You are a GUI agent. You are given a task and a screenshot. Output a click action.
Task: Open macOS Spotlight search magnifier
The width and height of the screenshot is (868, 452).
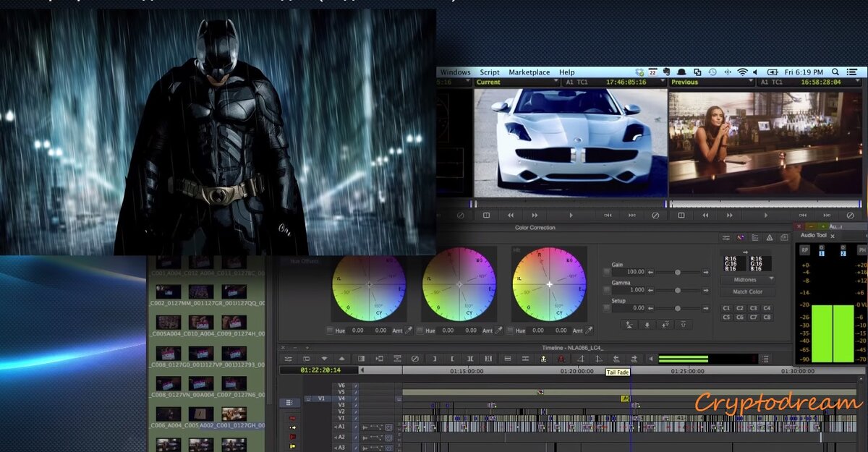(x=835, y=72)
